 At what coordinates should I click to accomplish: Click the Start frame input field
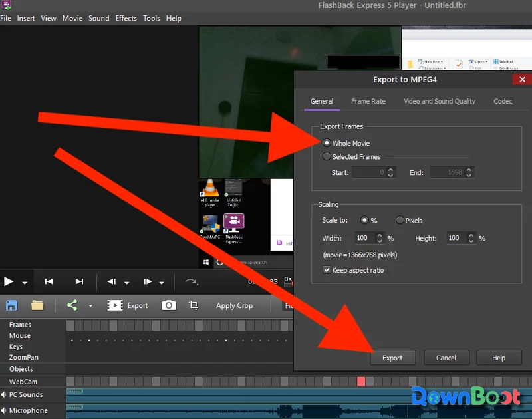point(369,172)
